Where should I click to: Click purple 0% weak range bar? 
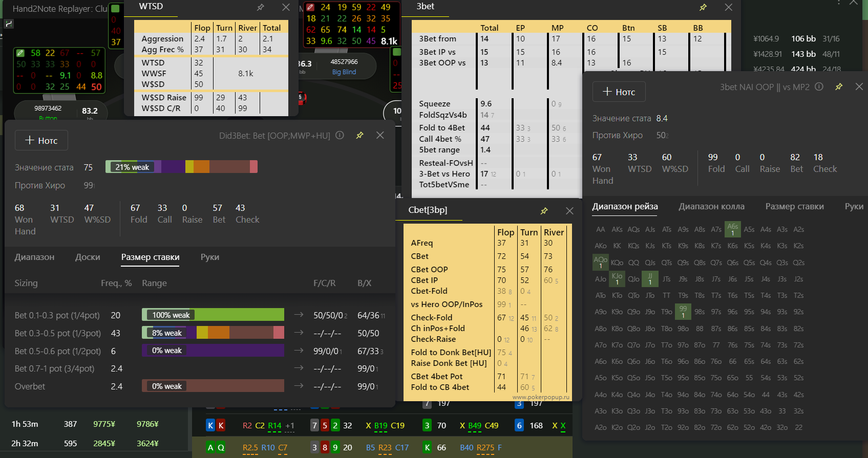tap(213, 351)
